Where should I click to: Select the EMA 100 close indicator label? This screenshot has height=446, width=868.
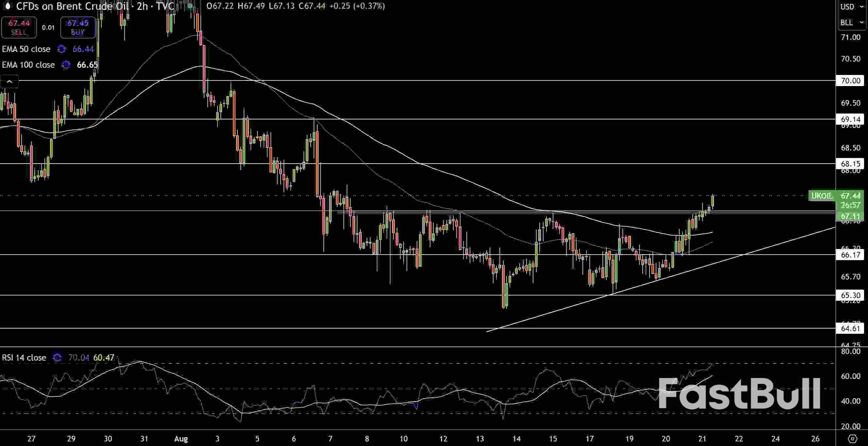click(x=28, y=65)
